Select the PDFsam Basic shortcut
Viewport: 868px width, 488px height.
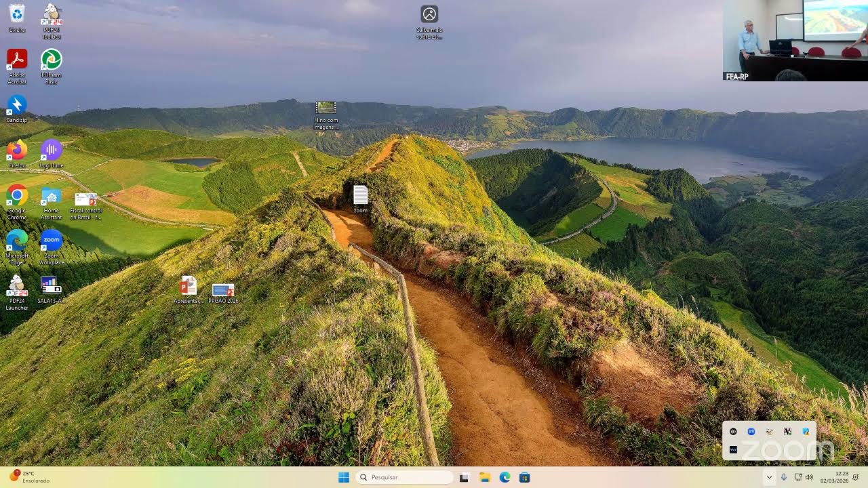[51, 66]
